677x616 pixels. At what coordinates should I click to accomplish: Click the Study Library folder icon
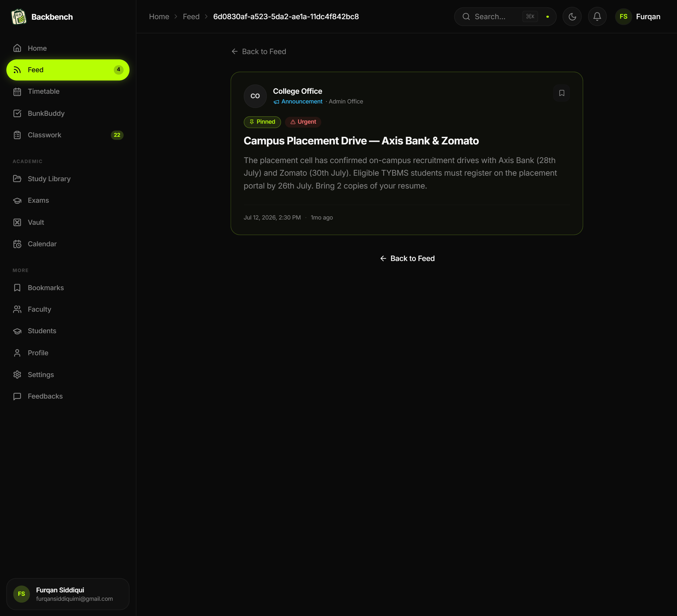coord(17,179)
